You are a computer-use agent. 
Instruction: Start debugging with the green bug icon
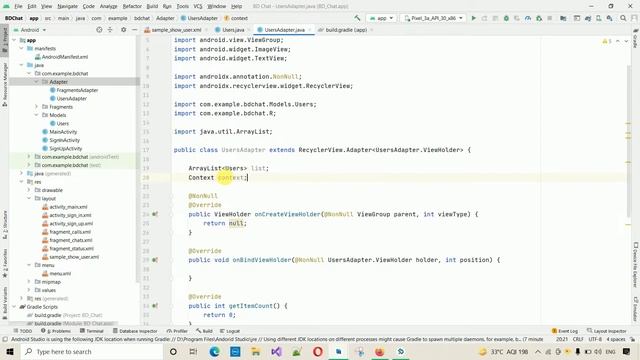tap(506, 18)
